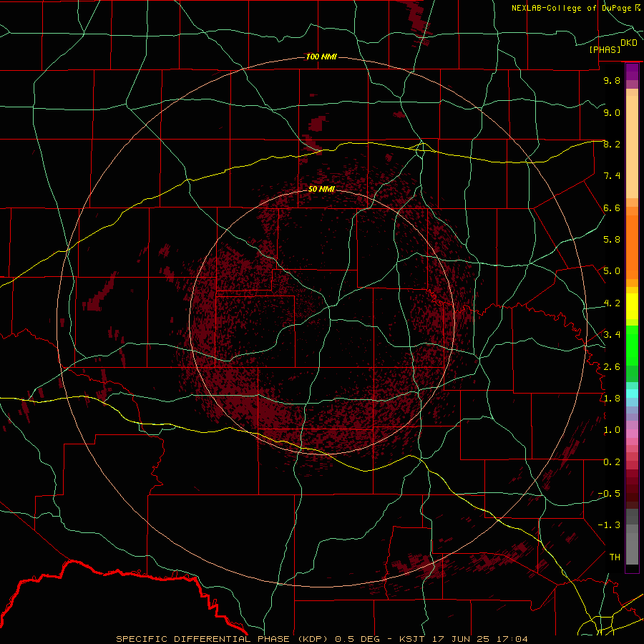Click the -0.5 scale value
The height and width of the screenshot is (644, 644).
click(x=609, y=493)
